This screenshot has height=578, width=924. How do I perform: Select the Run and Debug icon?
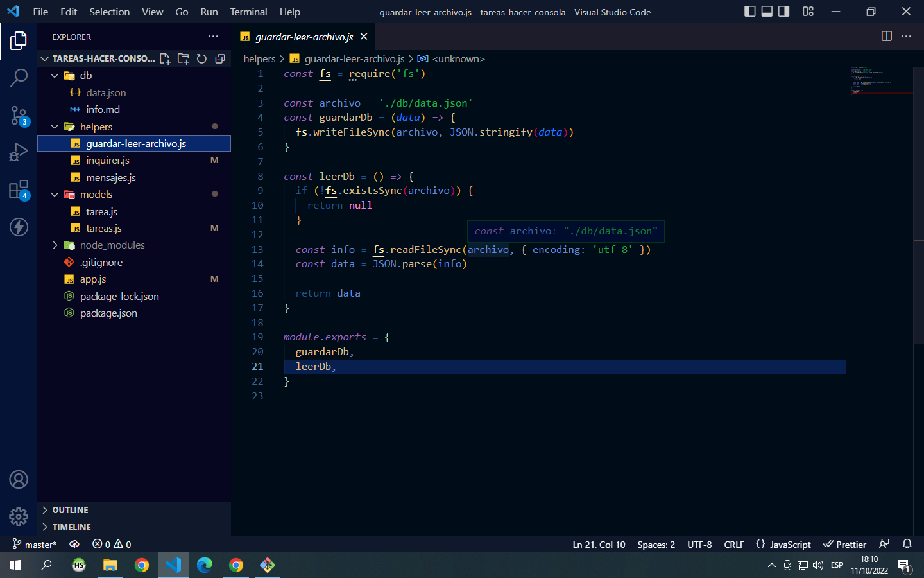(19, 152)
